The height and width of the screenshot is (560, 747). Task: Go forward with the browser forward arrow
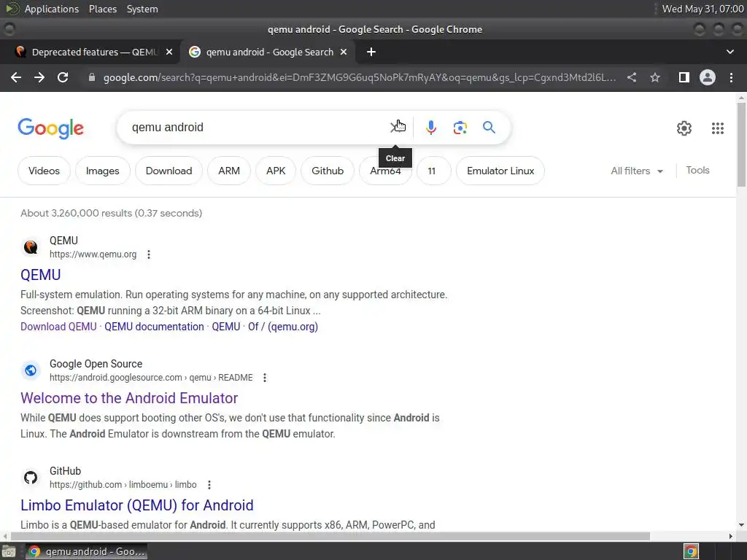[39, 77]
